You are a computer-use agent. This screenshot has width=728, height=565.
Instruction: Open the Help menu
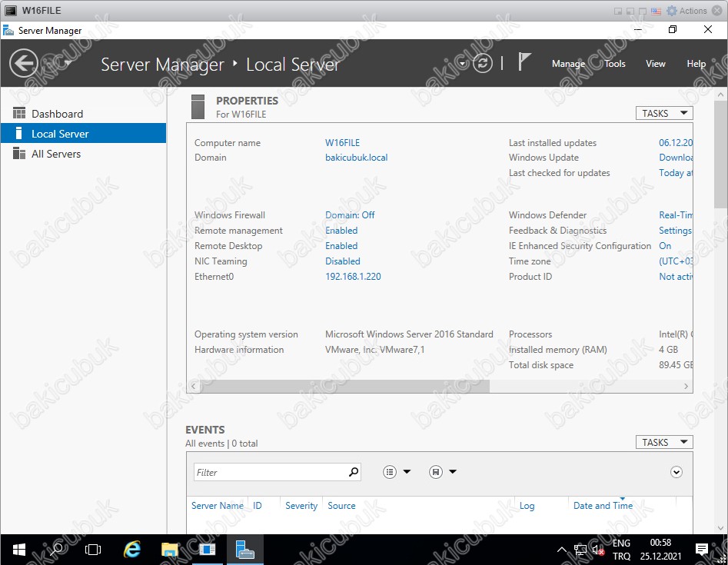696,64
